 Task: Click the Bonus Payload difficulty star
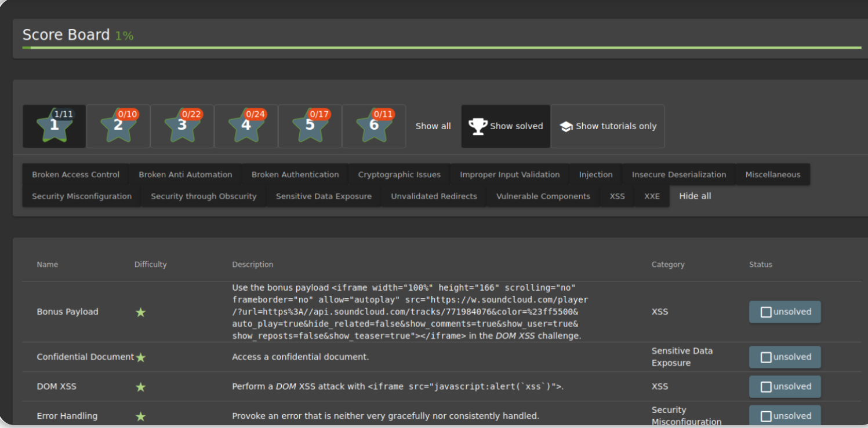[140, 312]
